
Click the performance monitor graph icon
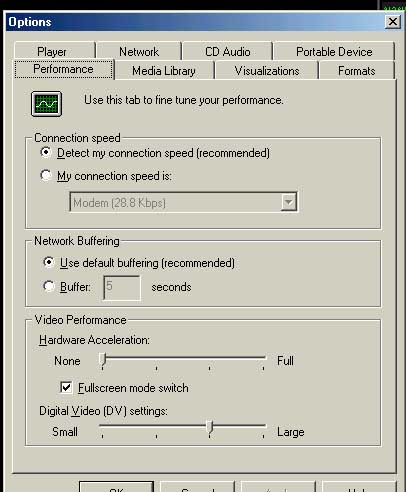(x=46, y=104)
